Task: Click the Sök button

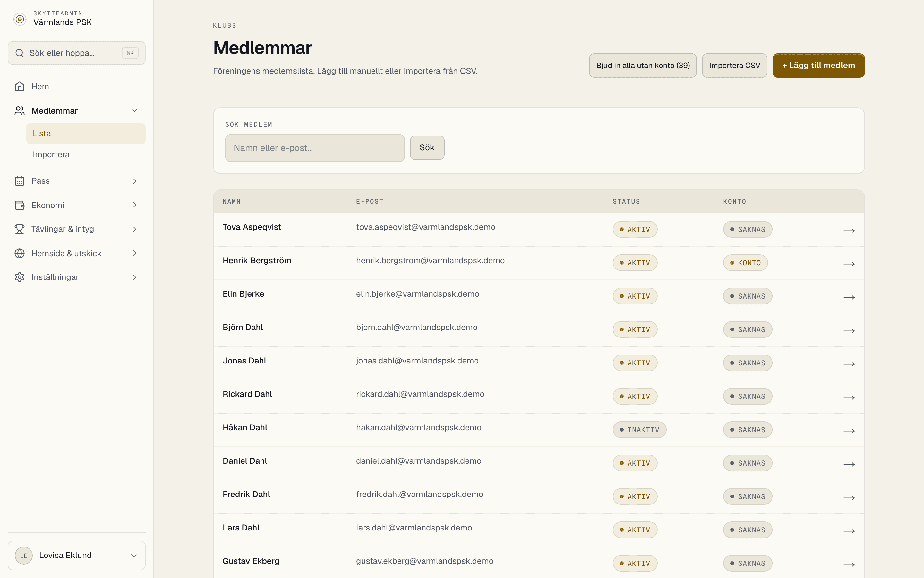Action: [427, 148]
